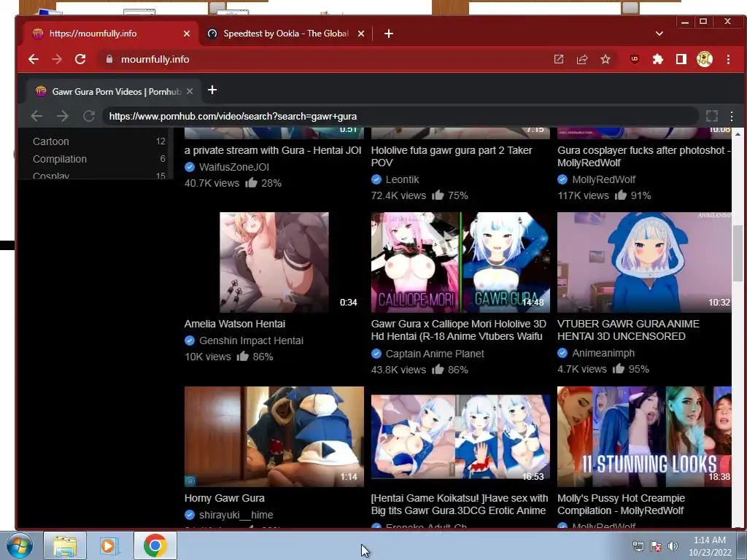Launch Windows Media Player from the taskbar
Viewport: 747px width, 560px height.
point(109,545)
